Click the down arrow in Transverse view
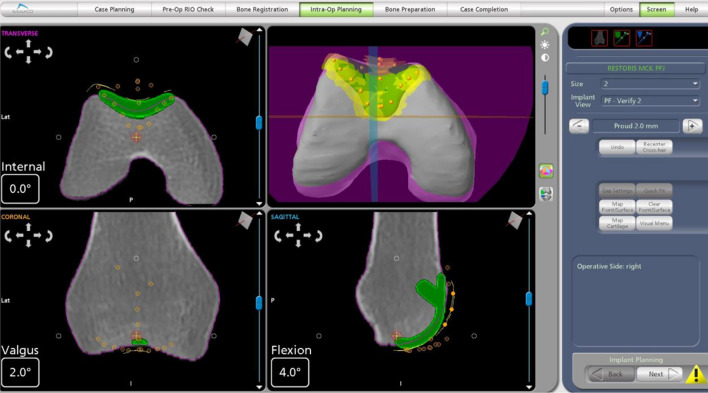This screenshot has width=708, height=393. click(x=28, y=60)
